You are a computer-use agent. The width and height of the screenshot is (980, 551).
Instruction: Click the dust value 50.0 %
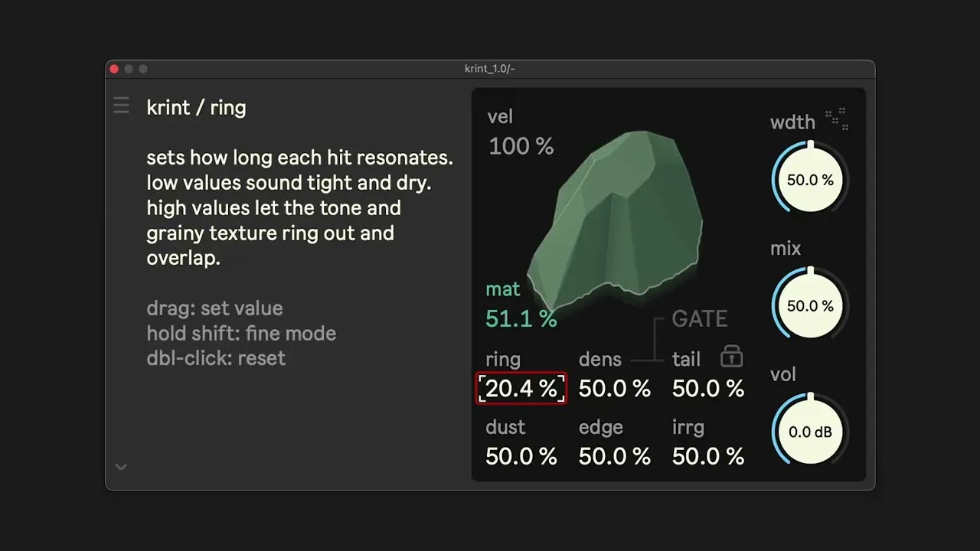click(x=521, y=457)
